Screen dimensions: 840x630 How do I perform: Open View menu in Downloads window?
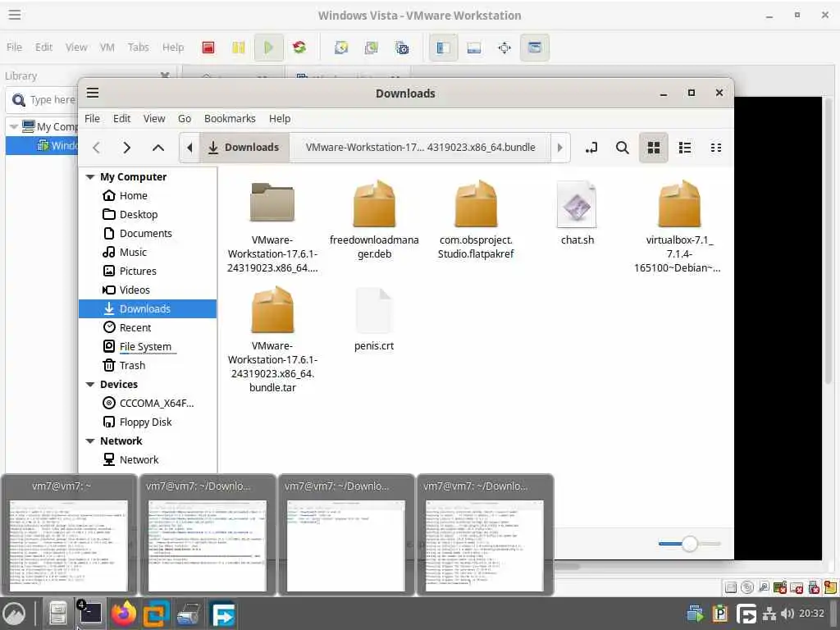coord(153,118)
